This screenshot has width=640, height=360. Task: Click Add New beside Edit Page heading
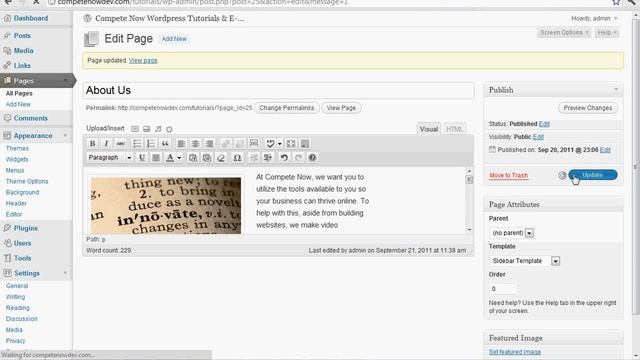click(174, 39)
